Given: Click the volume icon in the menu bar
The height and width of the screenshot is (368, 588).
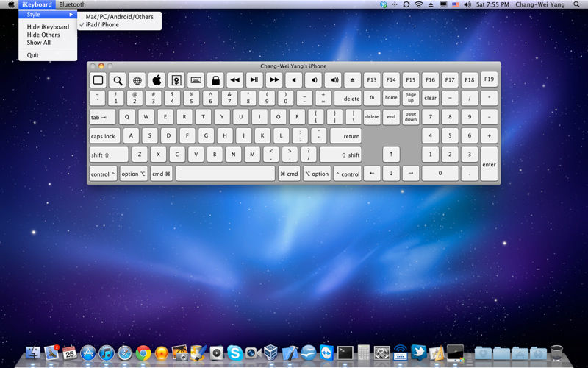Looking at the screenshot, I should pyautogui.click(x=467, y=4).
